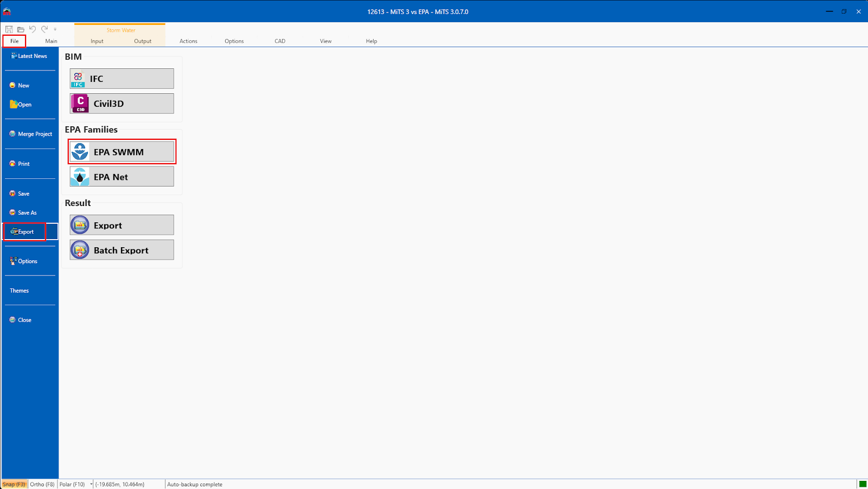
Task: Open the Storm Water Output tab
Action: coord(143,41)
